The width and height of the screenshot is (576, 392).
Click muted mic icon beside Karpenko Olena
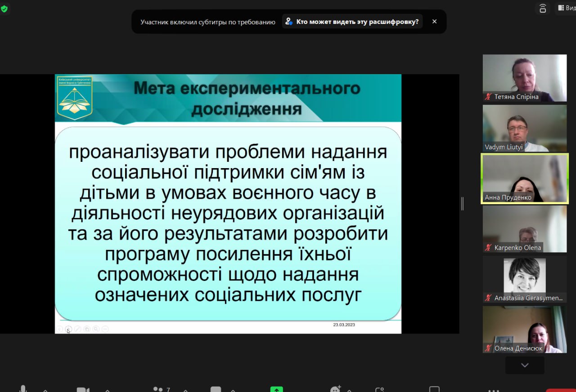click(x=488, y=248)
